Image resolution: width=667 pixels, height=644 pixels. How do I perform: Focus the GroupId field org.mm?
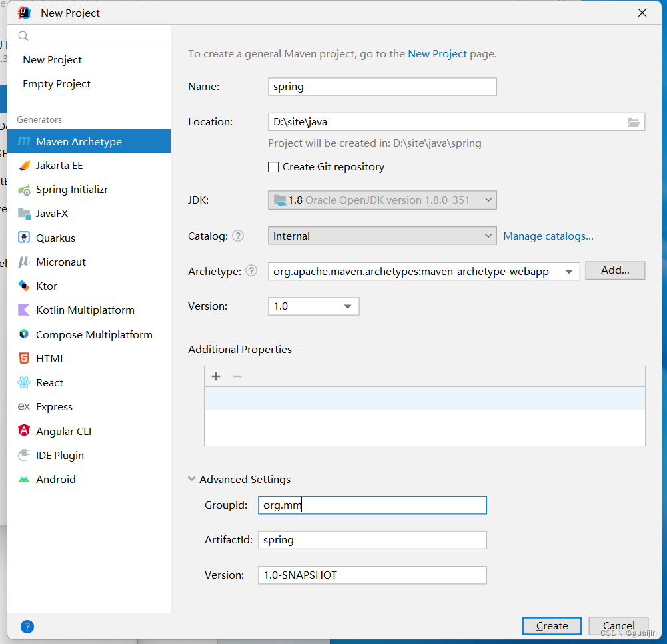[x=372, y=505]
